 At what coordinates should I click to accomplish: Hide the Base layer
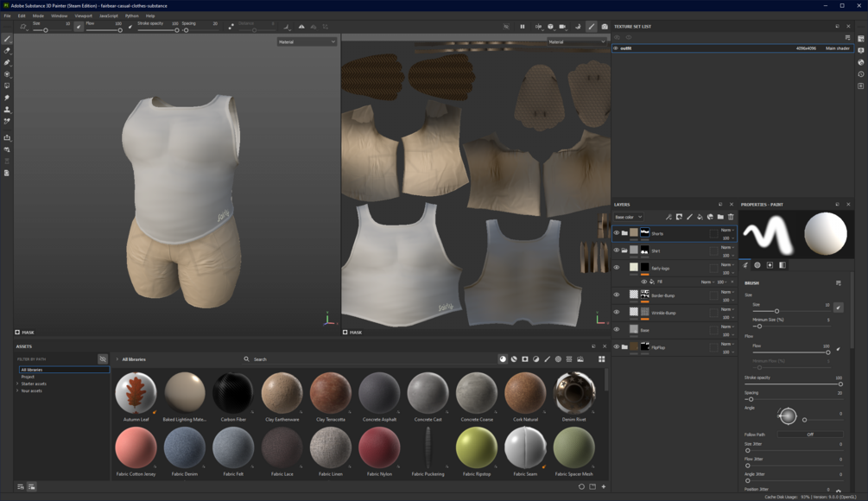click(x=616, y=329)
